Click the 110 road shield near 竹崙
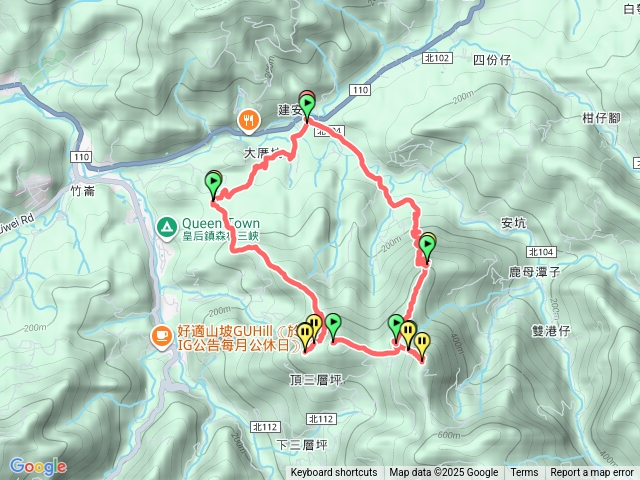Image resolution: width=640 pixels, height=480 pixels. [x=81, y=157]
